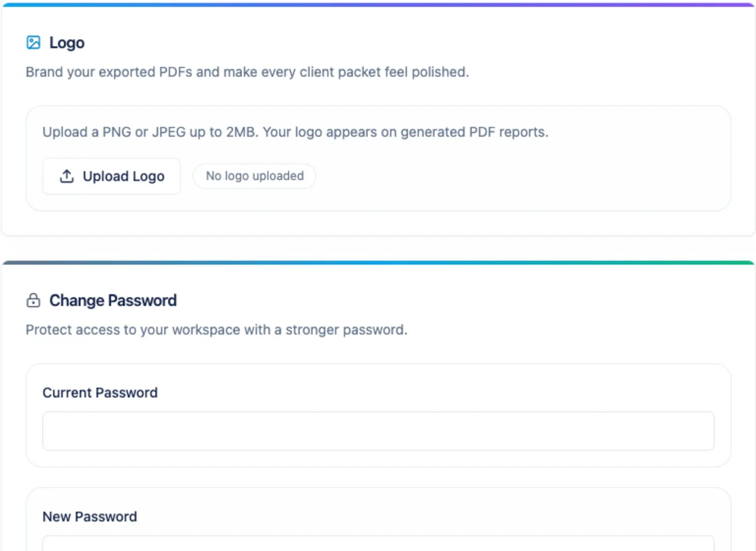Click the PNG or JPEG upload instructions text
The width and height of the screenshot is (756, 551).
pos(295,132)
